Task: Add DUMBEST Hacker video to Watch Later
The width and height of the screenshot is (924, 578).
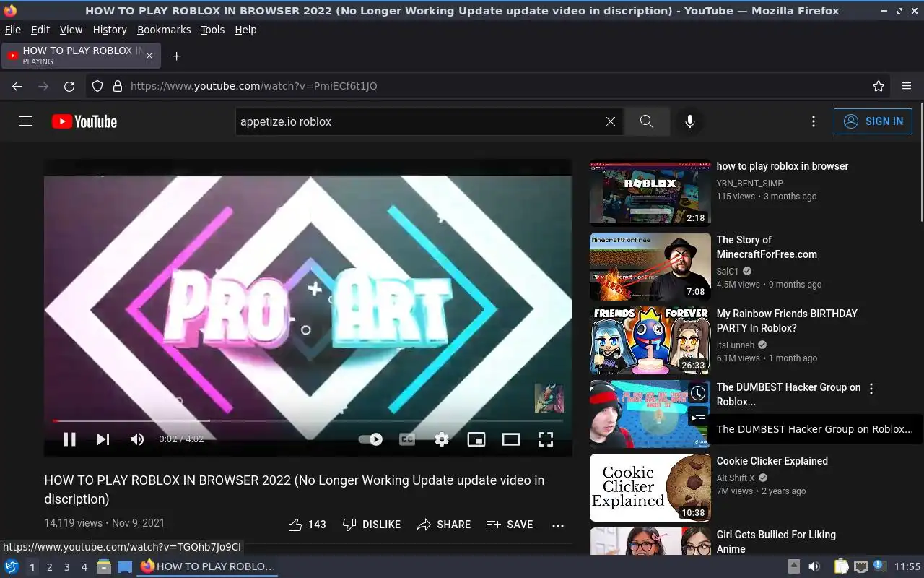Action: pyautogui.click(x=698, y=394)
